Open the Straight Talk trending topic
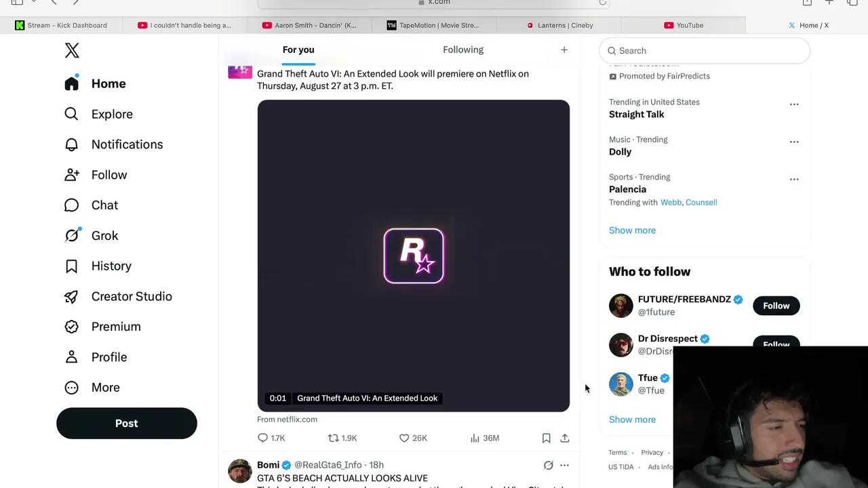The image size is (868, 488). pyautogui.click(x=637, y=115)
